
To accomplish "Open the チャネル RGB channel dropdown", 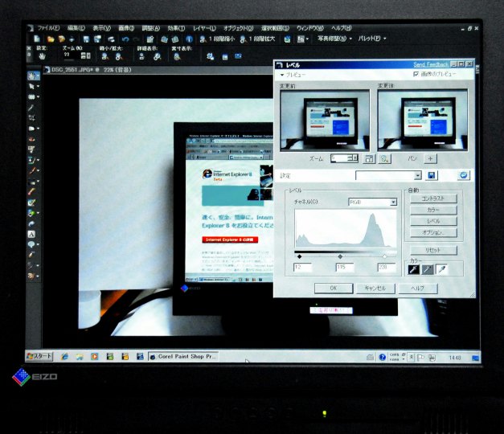I will click(x=393, y=203).
